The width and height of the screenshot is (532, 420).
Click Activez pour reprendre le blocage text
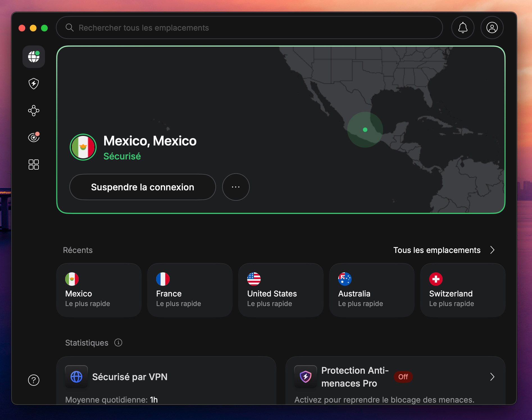coord(384,400)
